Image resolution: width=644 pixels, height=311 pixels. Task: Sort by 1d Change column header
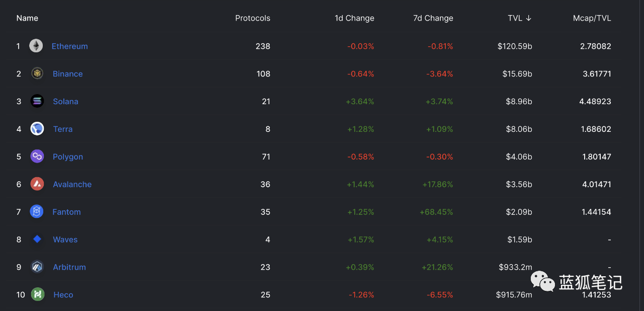pos(354,18)
